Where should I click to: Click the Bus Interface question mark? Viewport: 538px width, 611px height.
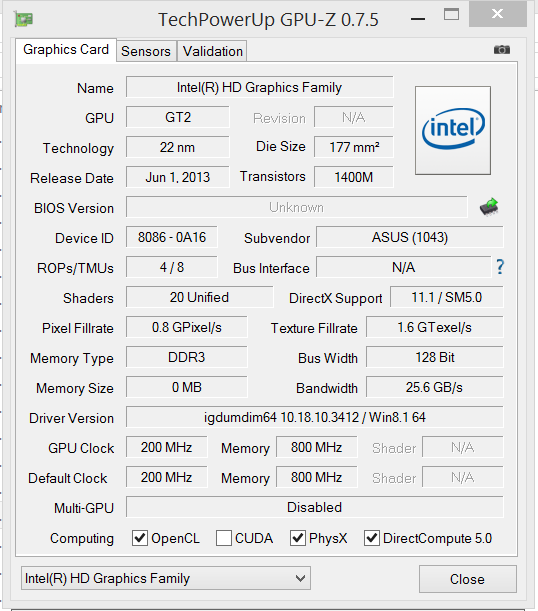point(500,267)
